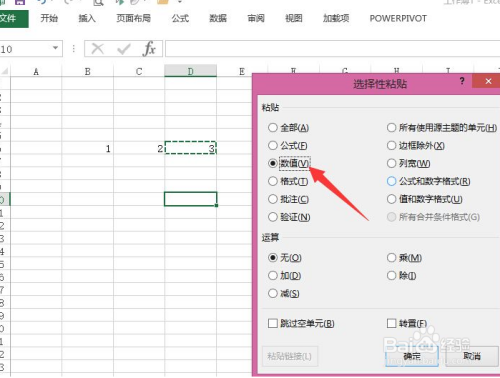Click the confirm checkmark in formula bar
Viewport: 500px width, 378px height.
pyautogui.click(x=124, y=49)
